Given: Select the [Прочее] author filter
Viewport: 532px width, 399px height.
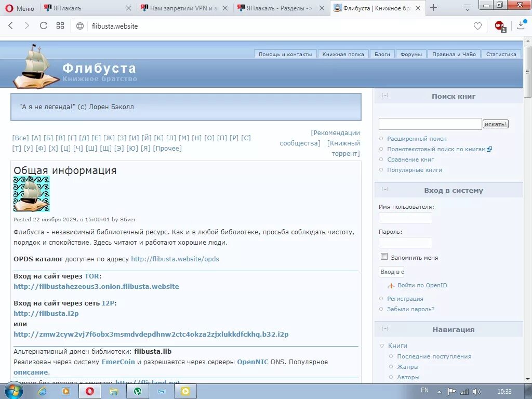Looking at the screenshot, I should (x=167, y=149).
